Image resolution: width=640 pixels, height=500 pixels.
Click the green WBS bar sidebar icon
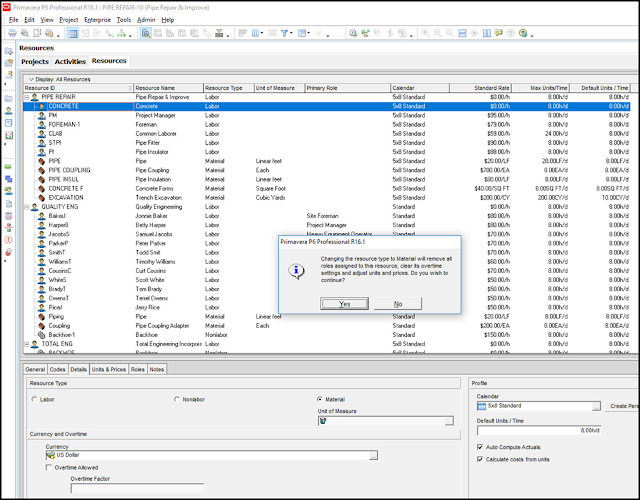coord(9,167)
